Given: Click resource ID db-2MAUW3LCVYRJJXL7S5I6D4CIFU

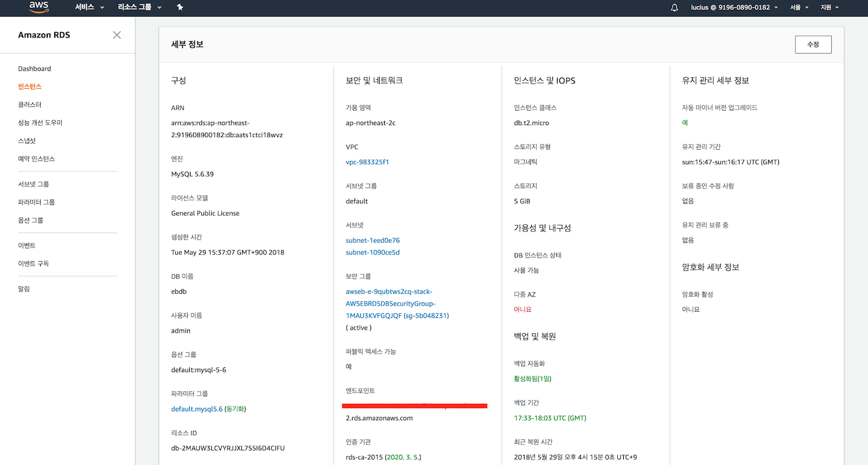Looking at the screenshot, I should 228,448.
